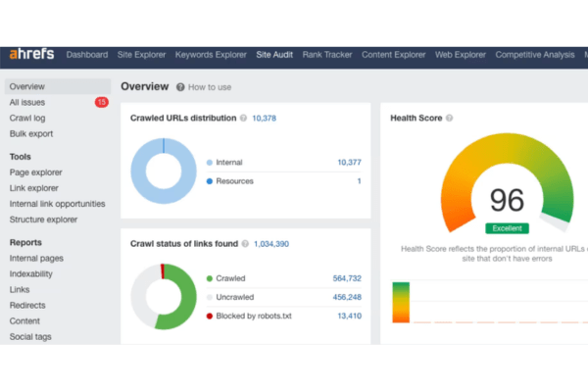Click info icon beside Crawled URLs distribution
Viewport: 588px width, 392px height.
[243, 119]
